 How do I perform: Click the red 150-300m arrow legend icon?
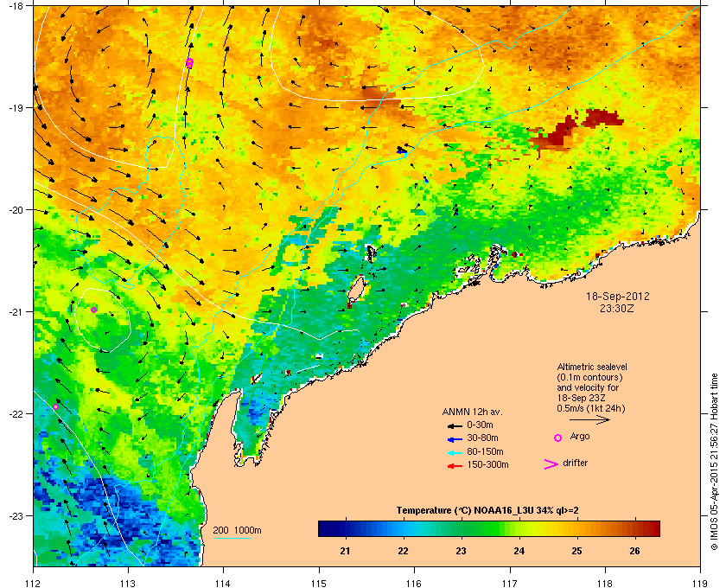(x=455, y=466)
